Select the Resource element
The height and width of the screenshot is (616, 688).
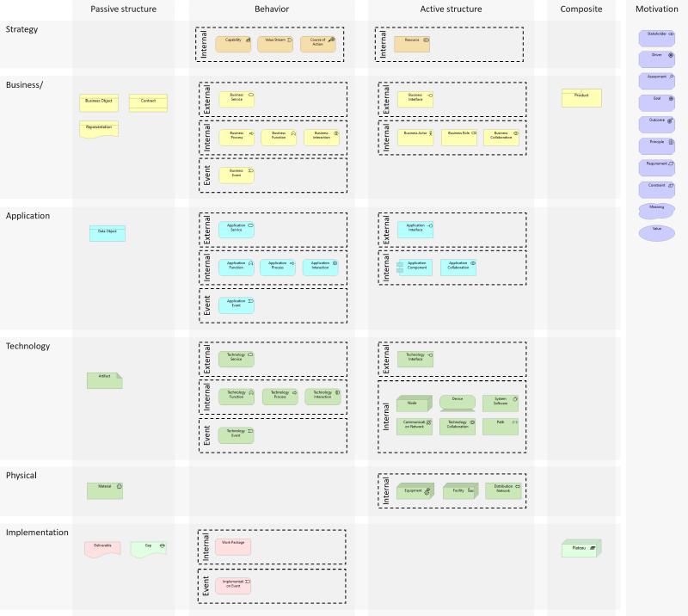[412, 45]
